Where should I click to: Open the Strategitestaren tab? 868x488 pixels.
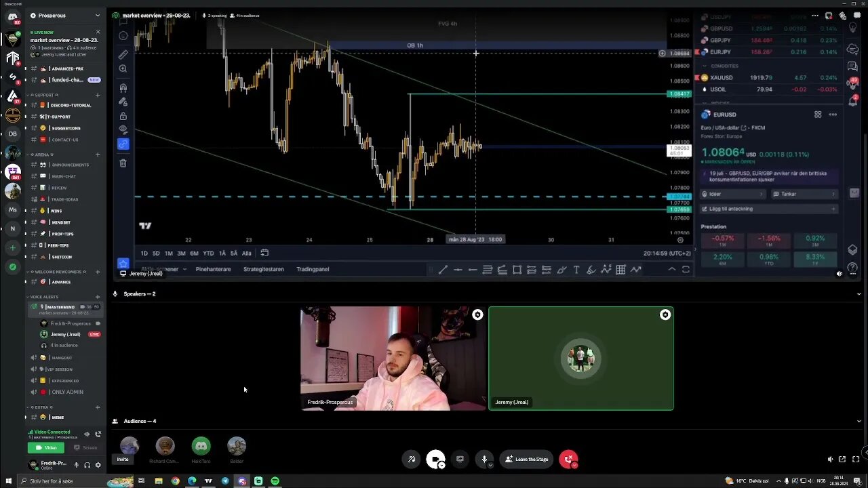click(x=264, y=269)
